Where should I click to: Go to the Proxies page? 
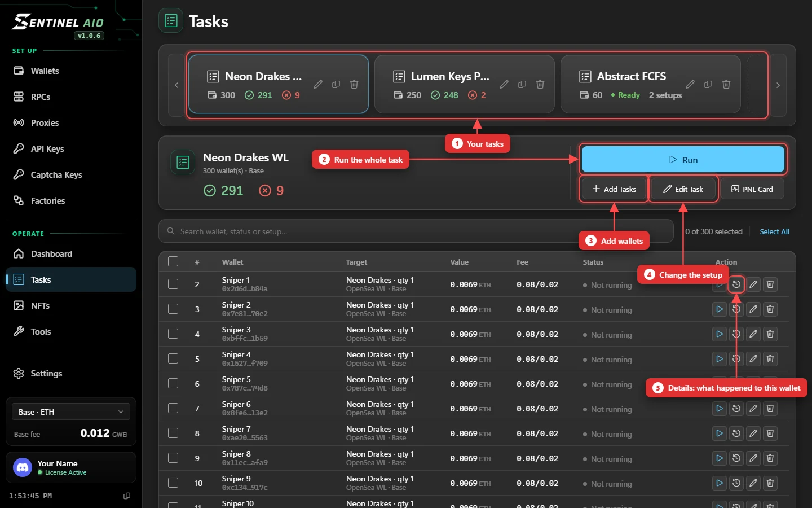tap(71, 123)
